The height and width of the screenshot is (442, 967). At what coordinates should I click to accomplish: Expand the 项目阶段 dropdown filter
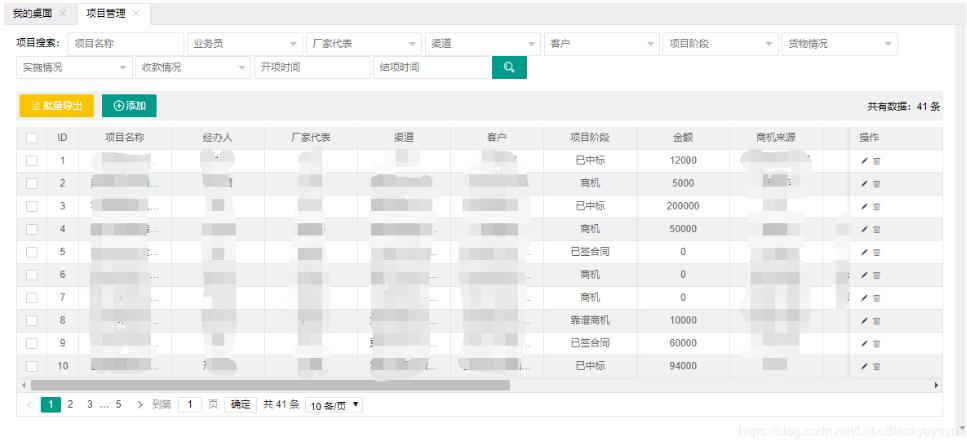pos(721,44)
